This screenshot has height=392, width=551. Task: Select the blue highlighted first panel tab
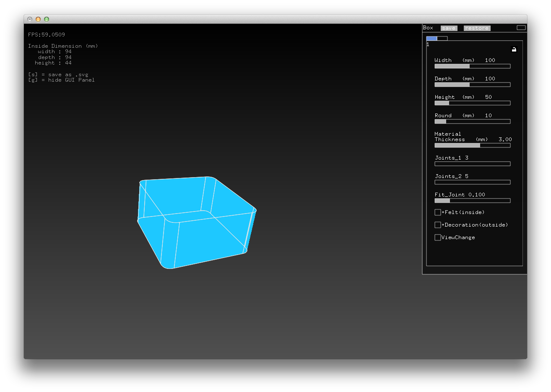click(431, 38)
